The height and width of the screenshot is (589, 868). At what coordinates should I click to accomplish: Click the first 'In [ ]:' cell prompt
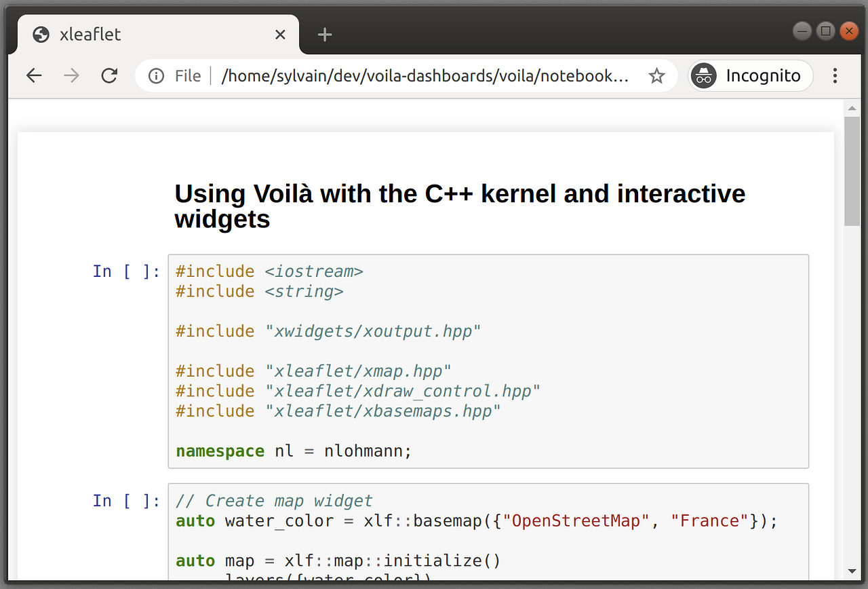(x=125, y=271)
